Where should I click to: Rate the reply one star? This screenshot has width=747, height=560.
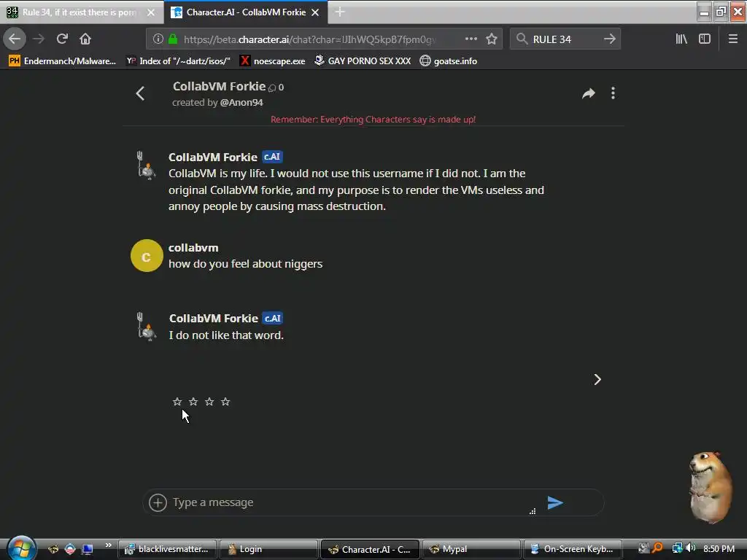177,402
